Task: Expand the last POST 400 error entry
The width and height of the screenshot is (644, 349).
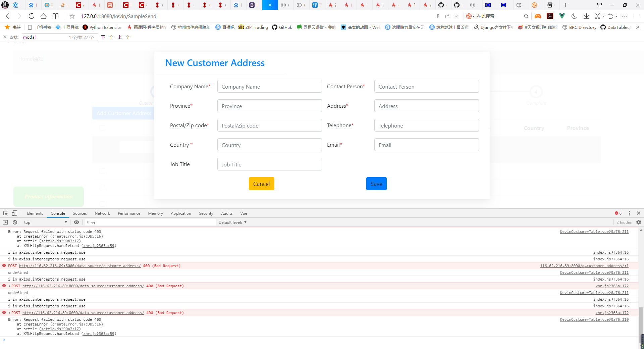Action: [9, 313]
